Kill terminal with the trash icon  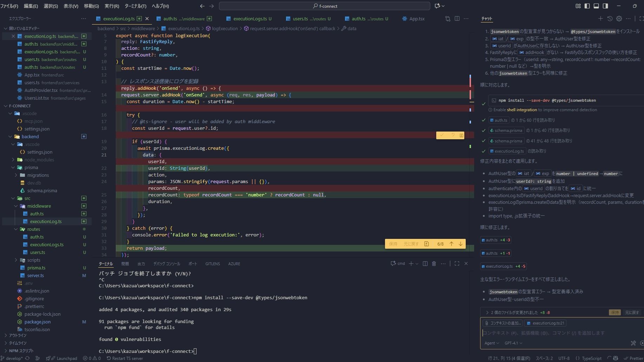coord(434,263)
